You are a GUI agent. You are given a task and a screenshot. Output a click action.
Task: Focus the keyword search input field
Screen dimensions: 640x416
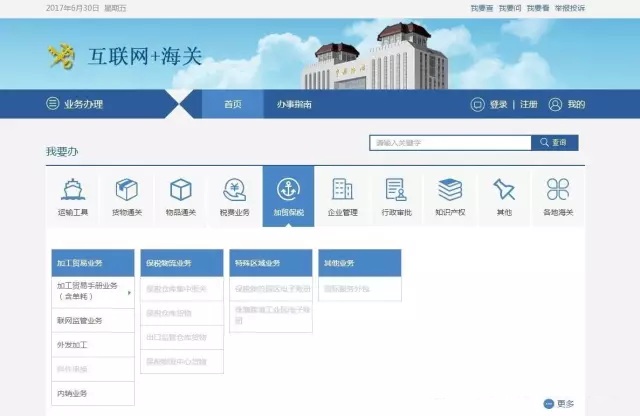click(x=450, y=143)
